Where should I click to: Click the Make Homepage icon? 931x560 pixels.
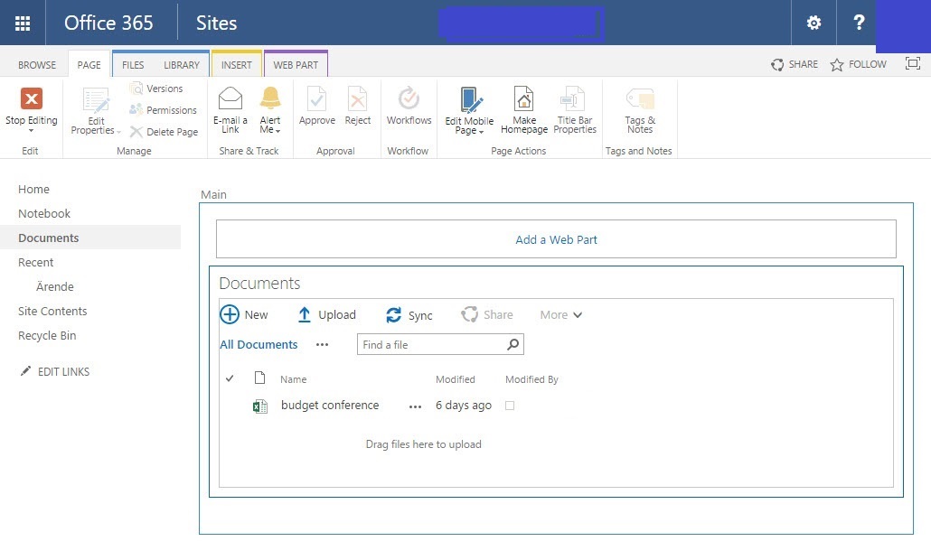[523, 99]
